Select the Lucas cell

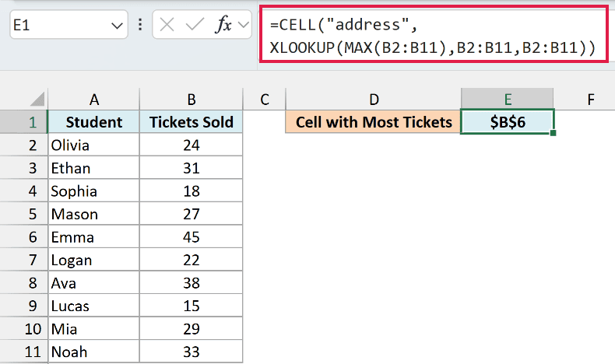pyautogui.click(x=93, y=306)
